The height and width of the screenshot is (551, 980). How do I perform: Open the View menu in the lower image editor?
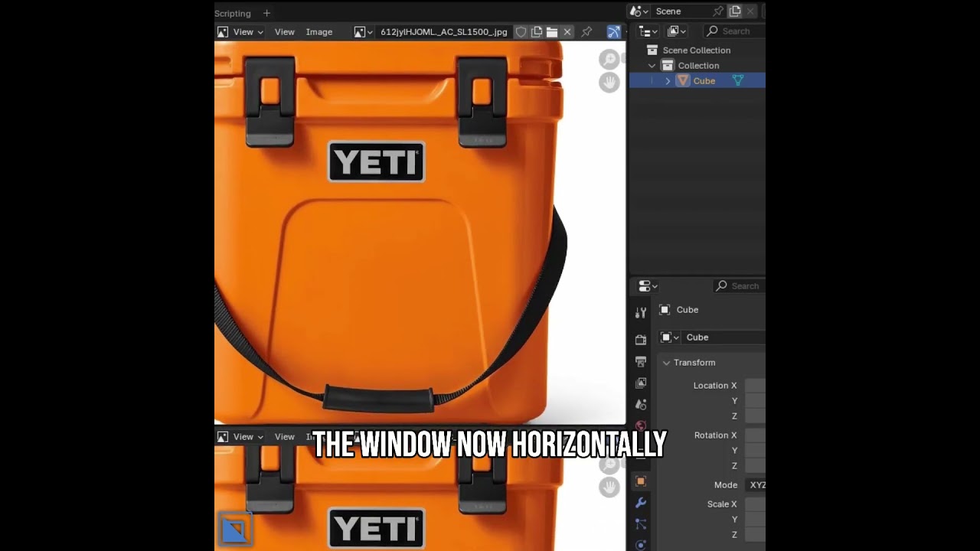(x=285, y=437)
